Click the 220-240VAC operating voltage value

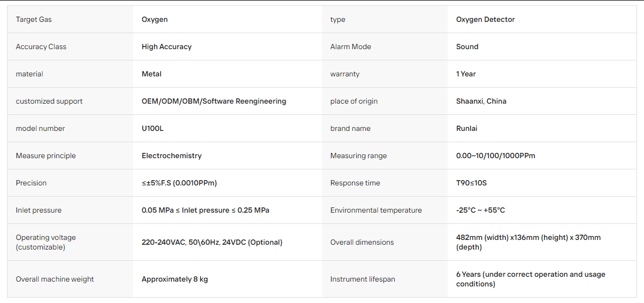click(x=212, y=242)
